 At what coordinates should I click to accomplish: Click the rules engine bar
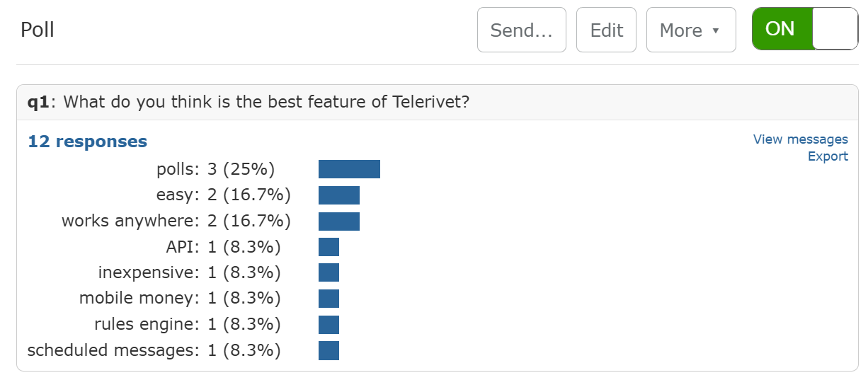pyautogui.click(x=329, y=325)
